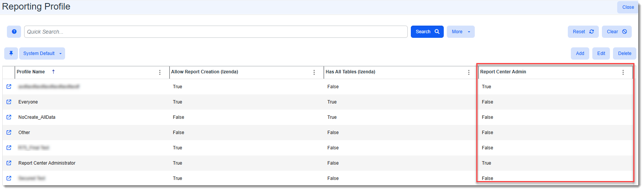
Task: Click the Edit button
Action: coord(601,53)
